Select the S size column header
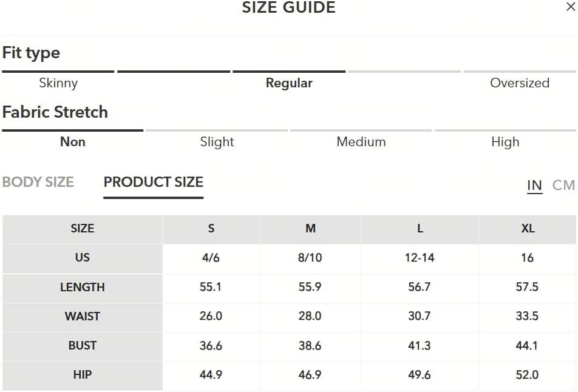578x392 pixels. [x=211, y=228]
